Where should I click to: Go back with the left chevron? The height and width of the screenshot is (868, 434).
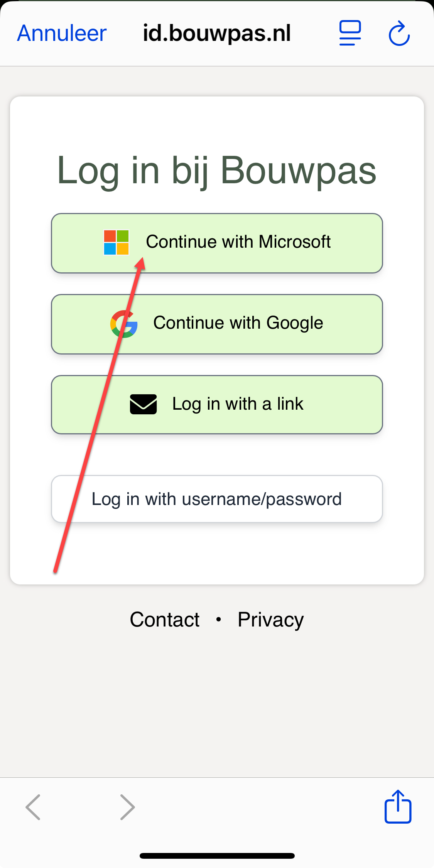pos(33,807)
